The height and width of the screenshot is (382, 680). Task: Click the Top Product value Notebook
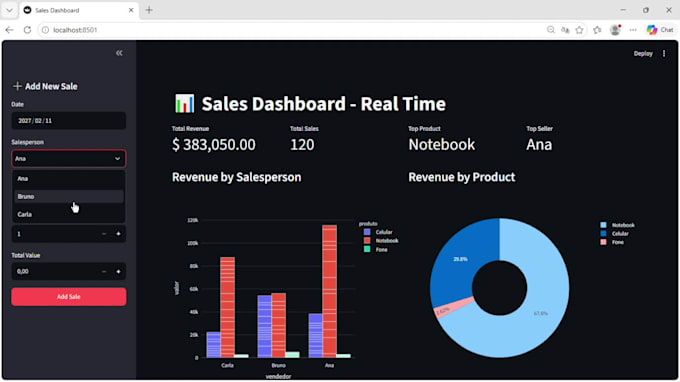pos(441,144)
